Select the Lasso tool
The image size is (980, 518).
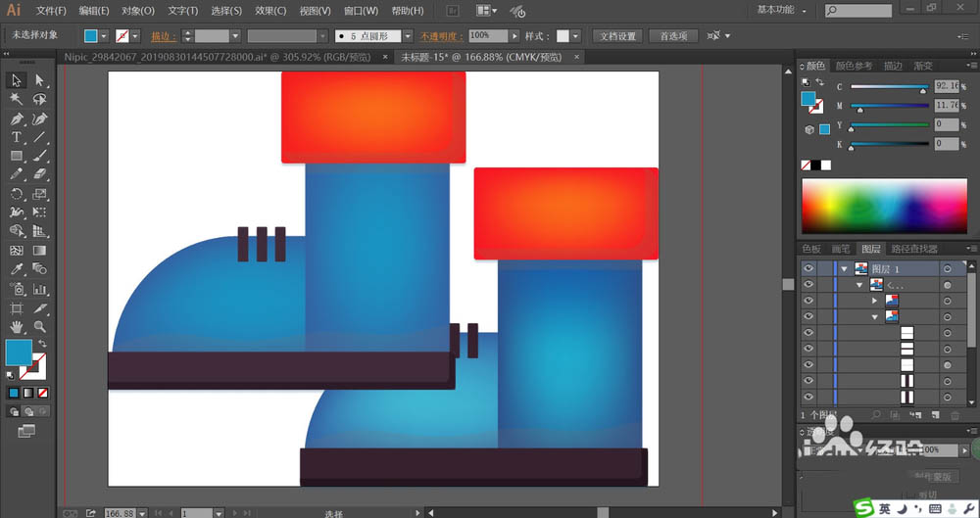coord(40,99)
